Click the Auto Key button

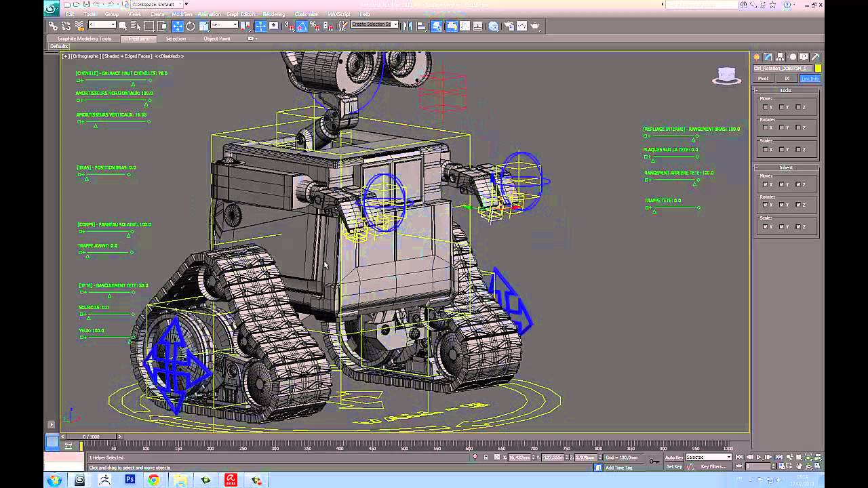point(674,457)
